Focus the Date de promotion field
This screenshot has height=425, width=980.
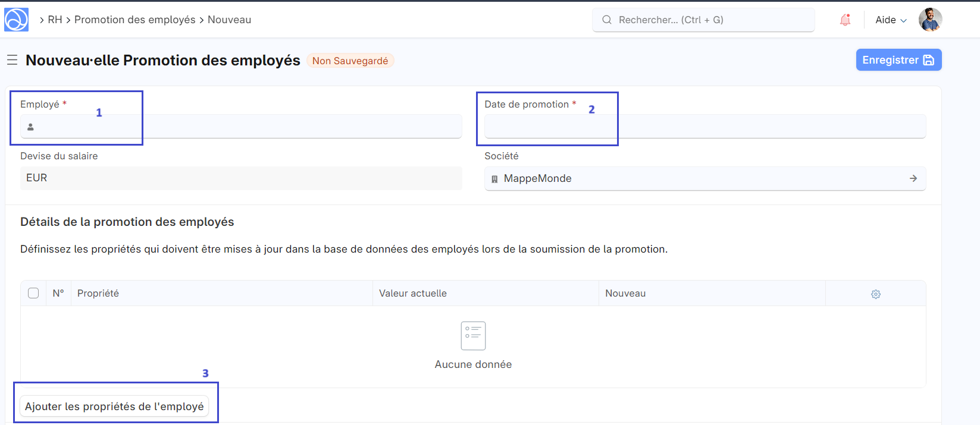point(705,127)
